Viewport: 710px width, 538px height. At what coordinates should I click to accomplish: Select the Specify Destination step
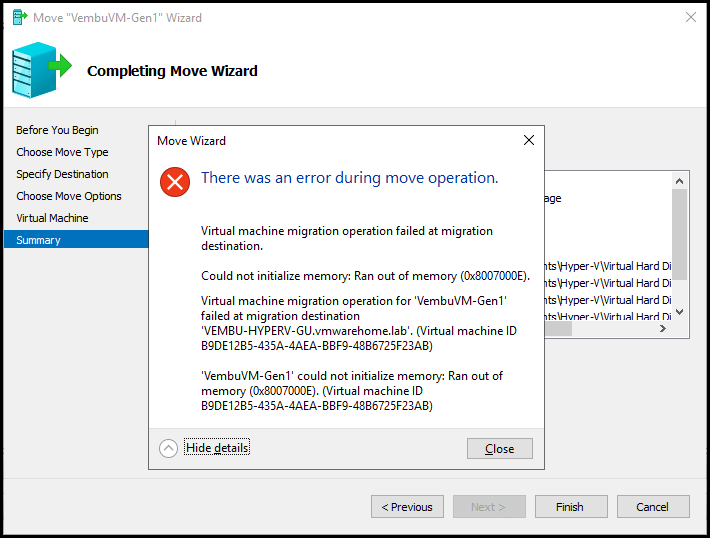62,174
